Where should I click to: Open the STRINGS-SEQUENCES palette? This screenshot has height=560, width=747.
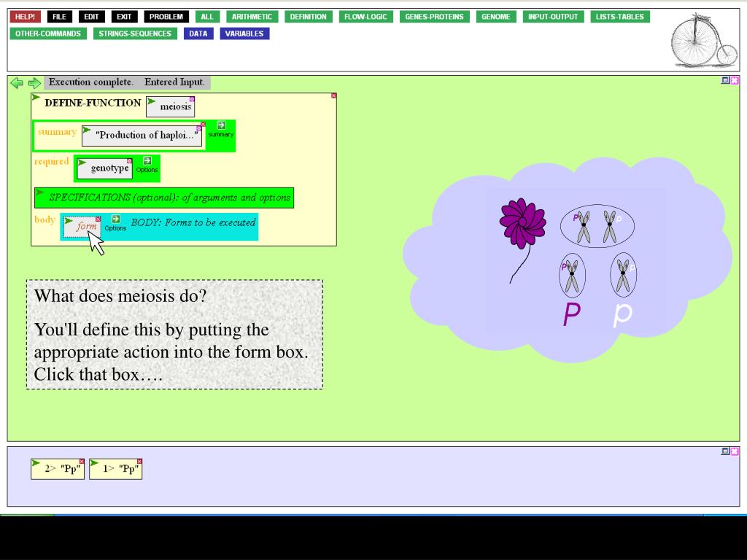coord(135,34)
